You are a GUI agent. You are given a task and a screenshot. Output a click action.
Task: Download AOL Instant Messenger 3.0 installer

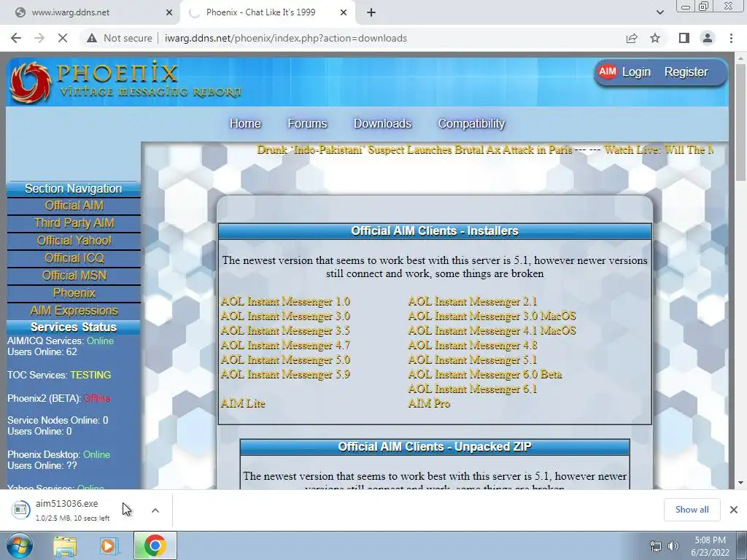click(x=285, y=316)
